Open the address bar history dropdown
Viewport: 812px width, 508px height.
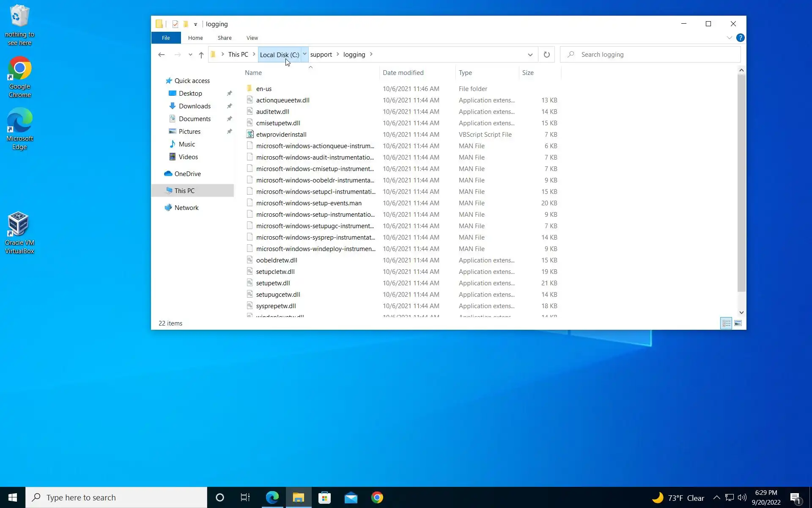coord(530,55)
